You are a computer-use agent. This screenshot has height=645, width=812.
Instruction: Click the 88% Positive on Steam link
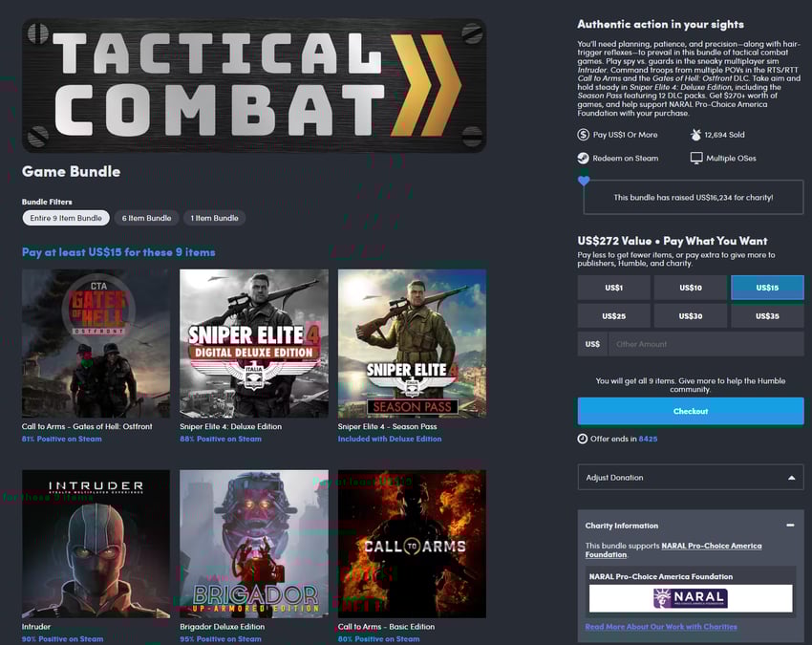221,439
